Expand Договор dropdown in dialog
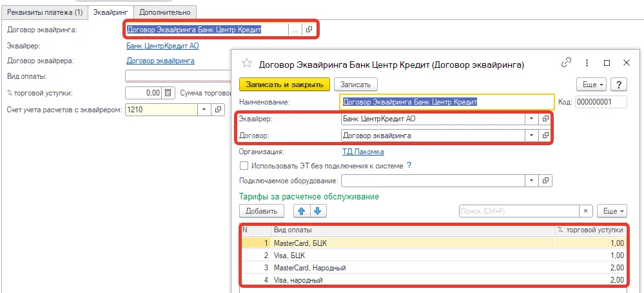This screenshot has width=644, height=293. (532, 135)
